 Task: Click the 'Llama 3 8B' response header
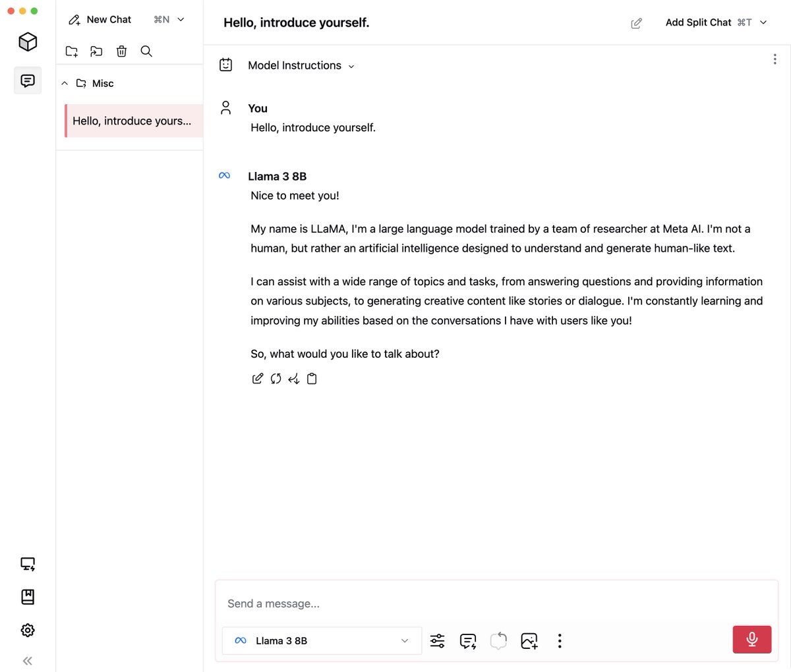[278, 177]
